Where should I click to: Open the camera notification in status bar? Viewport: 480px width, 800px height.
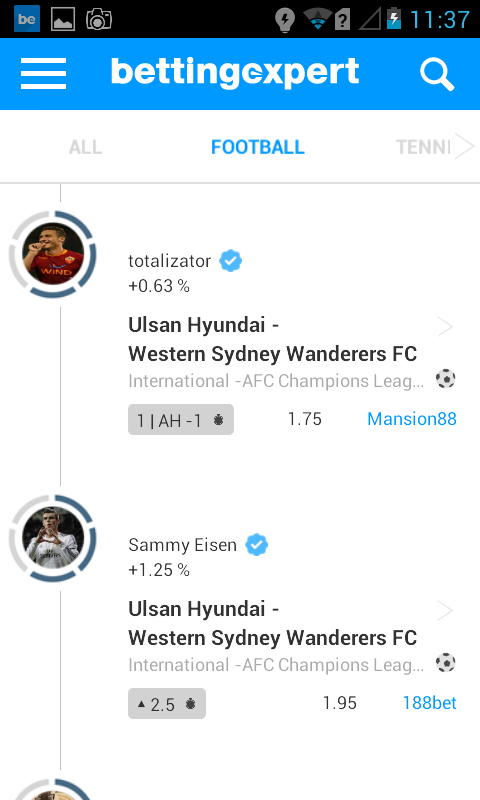click(x=99, y=19)
